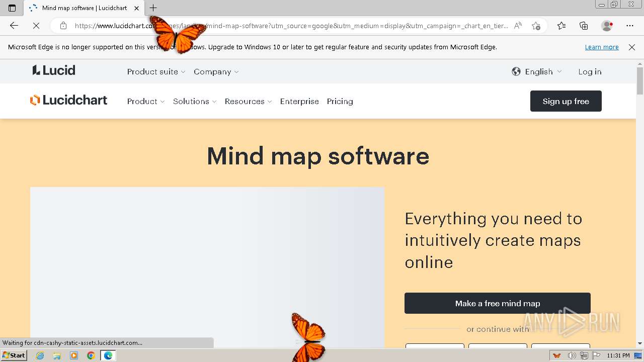Expand the Solutions menu
644x362 pixels.
195,101
